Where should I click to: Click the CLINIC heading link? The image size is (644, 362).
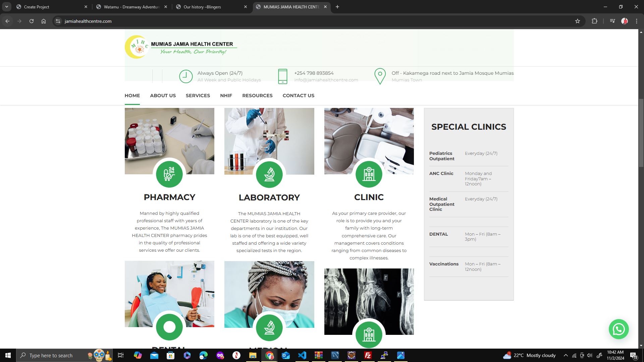[369, 197]
